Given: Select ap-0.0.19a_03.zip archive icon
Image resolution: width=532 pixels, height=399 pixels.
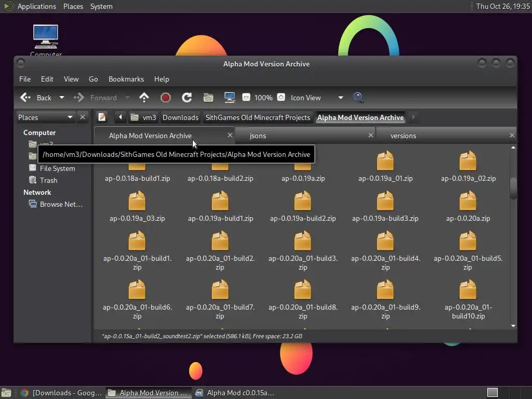Looking at the screenshot, I should coord(137,201).
